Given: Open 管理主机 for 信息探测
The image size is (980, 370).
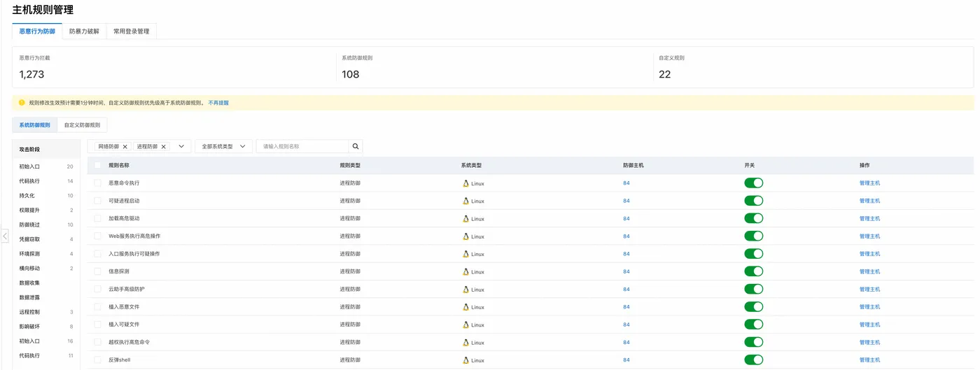Looking at the screenshot, I should tap(869, 271).
